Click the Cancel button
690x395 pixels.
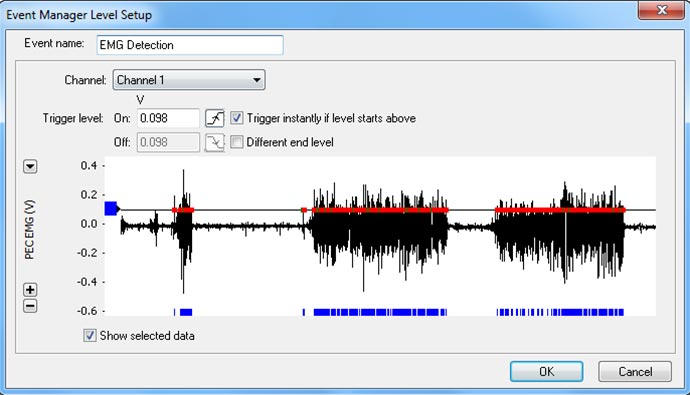[635, 372]
